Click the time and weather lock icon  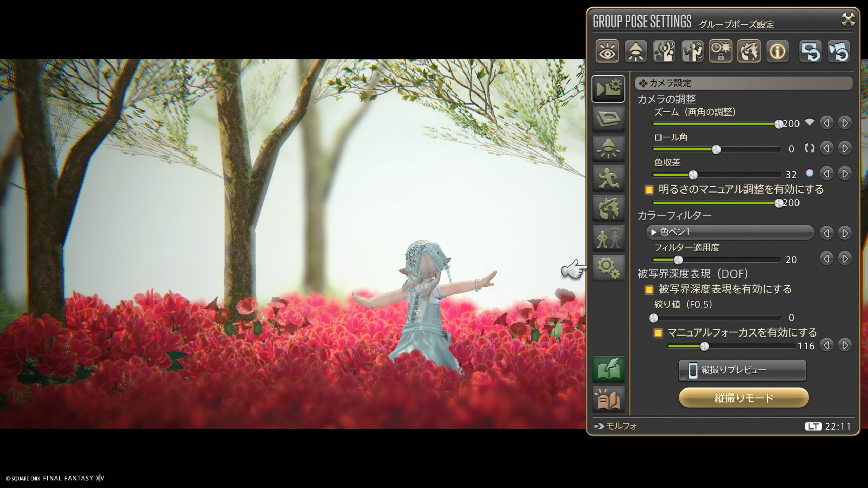(x=721, y=52)
